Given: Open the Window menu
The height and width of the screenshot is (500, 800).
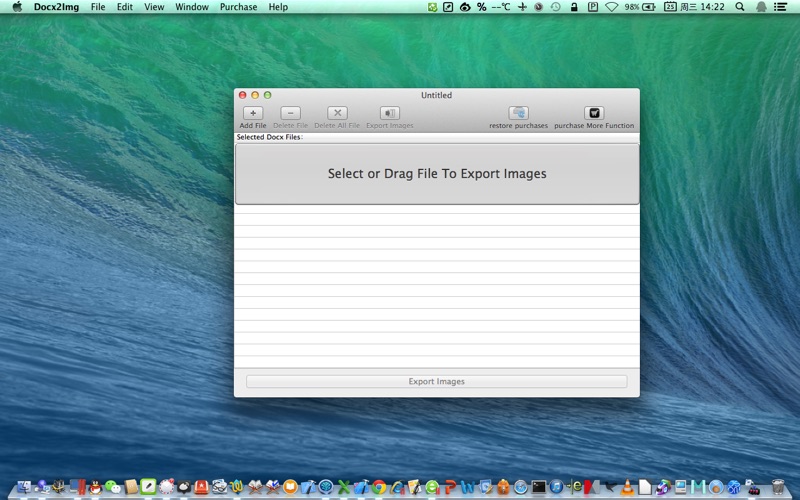Looking at the screenshot, I should click(x=192, y=7).
